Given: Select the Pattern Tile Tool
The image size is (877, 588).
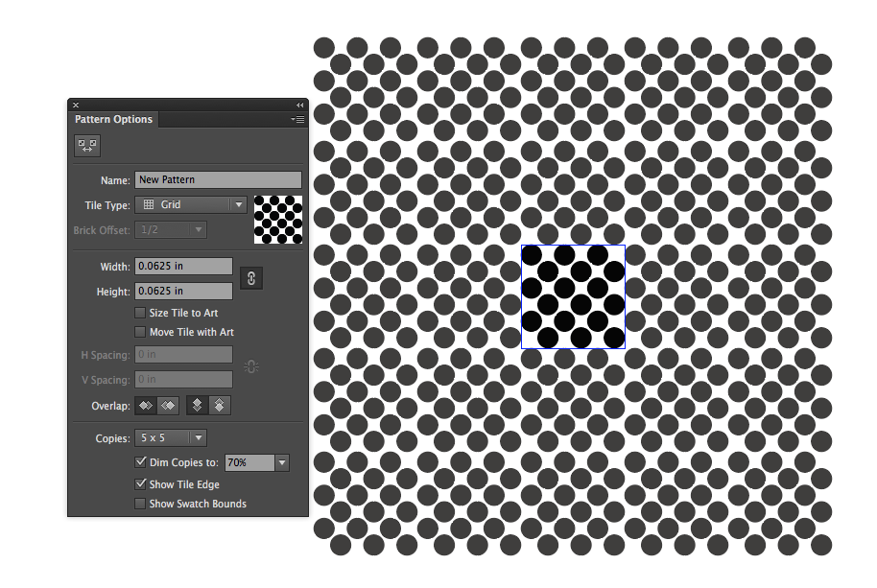Looking at the screenshot, I should click(x=87, y=145).
